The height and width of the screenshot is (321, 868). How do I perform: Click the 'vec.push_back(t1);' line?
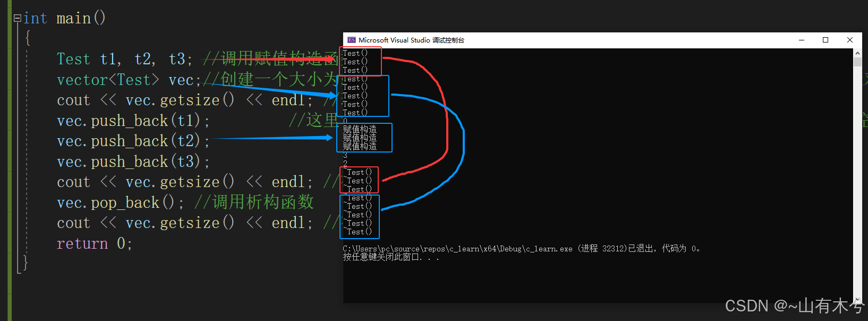click(133, 121)
